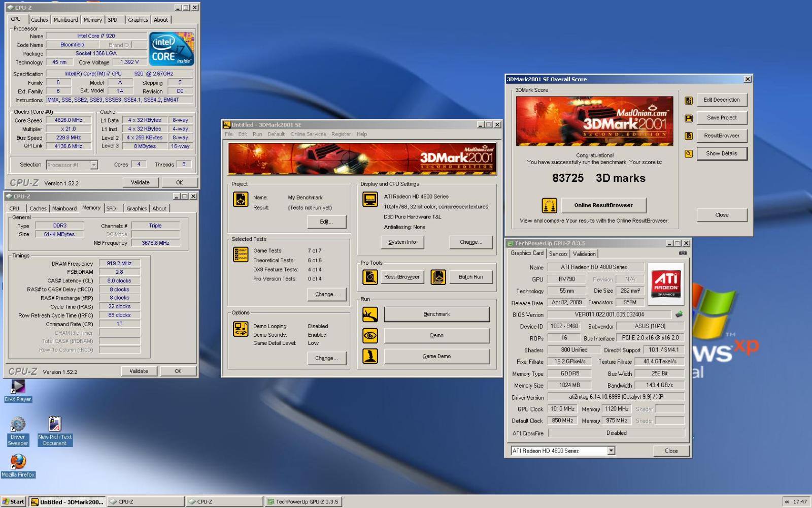The width and height of the screenshot is (812, 508).
Task: Click the taskbar clock showing 17:47
Action: (x=800, y=502)
